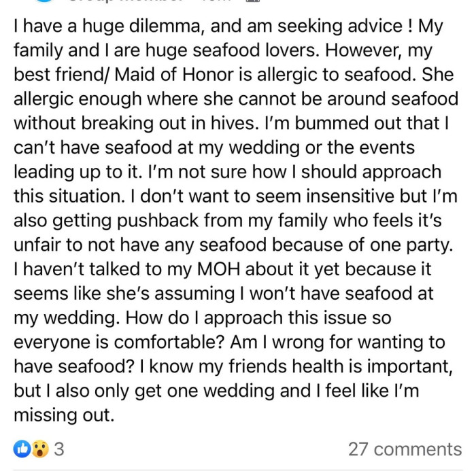
Task: Open the reaction count showing 3
Action: [58, 449]
